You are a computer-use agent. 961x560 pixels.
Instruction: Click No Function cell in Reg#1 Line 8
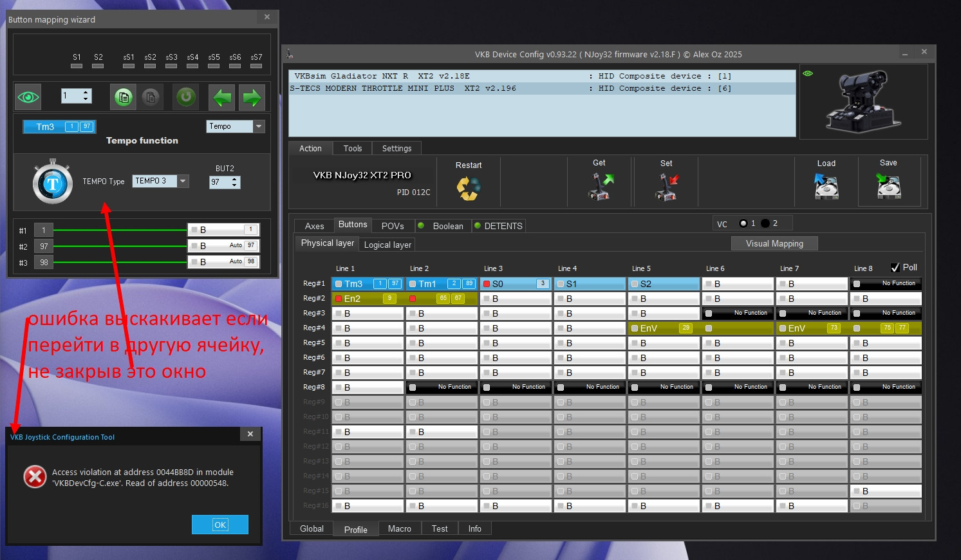click(x=886, y=284)
